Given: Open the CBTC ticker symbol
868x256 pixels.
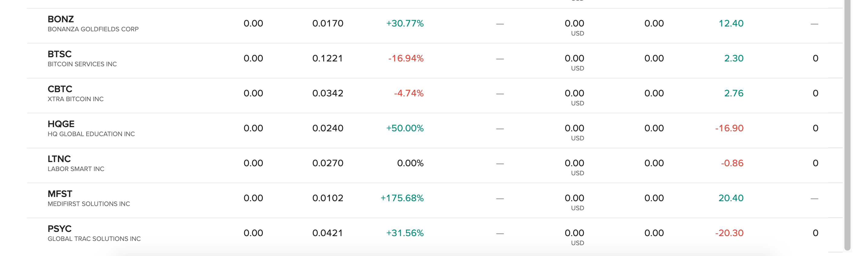Looking at the screenshot, I should [60, 89].
